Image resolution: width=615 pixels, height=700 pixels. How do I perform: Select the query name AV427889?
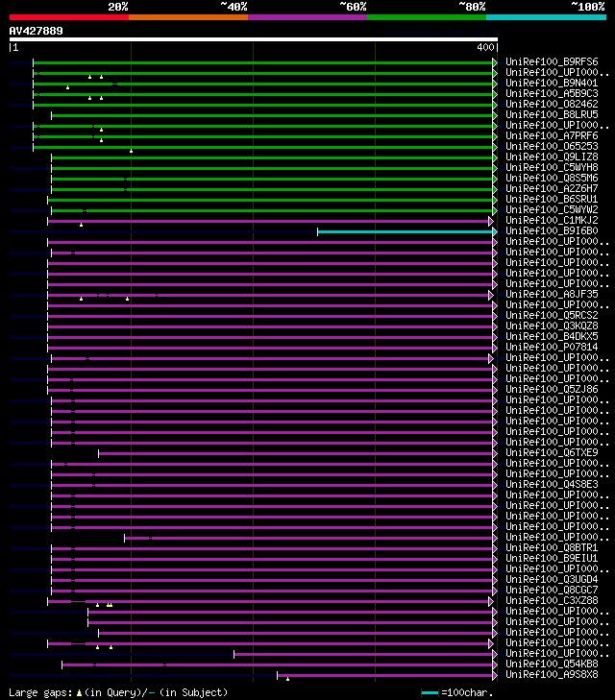click(37, 31)
